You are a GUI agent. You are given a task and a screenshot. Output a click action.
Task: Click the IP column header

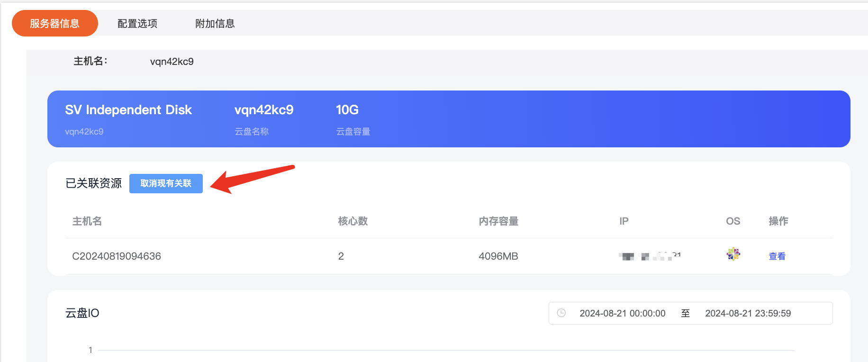[x=624, y=221]
